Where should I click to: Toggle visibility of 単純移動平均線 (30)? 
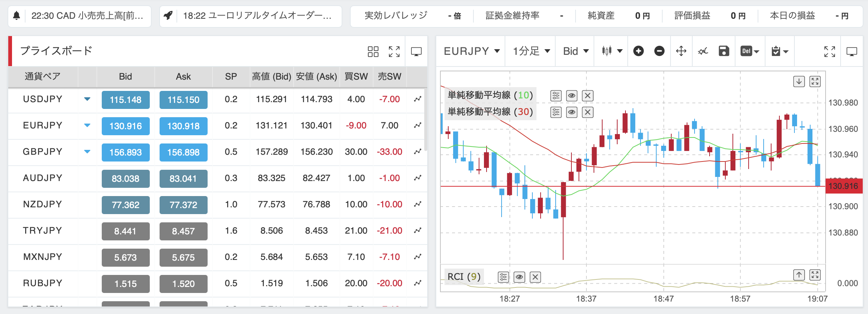pos(571,112)
